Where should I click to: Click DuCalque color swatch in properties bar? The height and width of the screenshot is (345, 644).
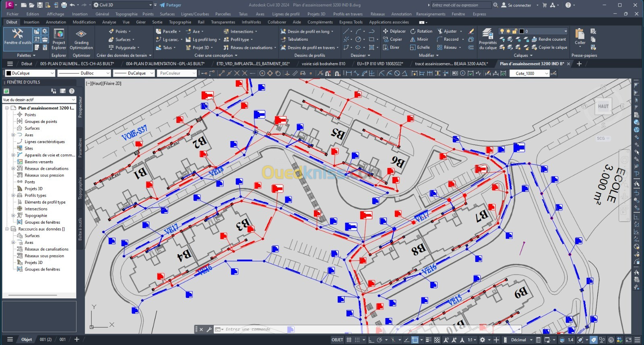click(8, 73)
